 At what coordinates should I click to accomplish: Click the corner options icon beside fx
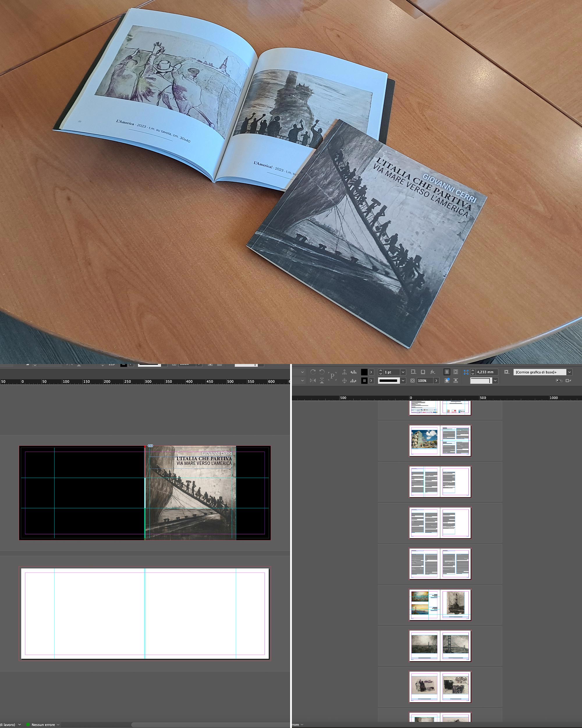[413, 372]
